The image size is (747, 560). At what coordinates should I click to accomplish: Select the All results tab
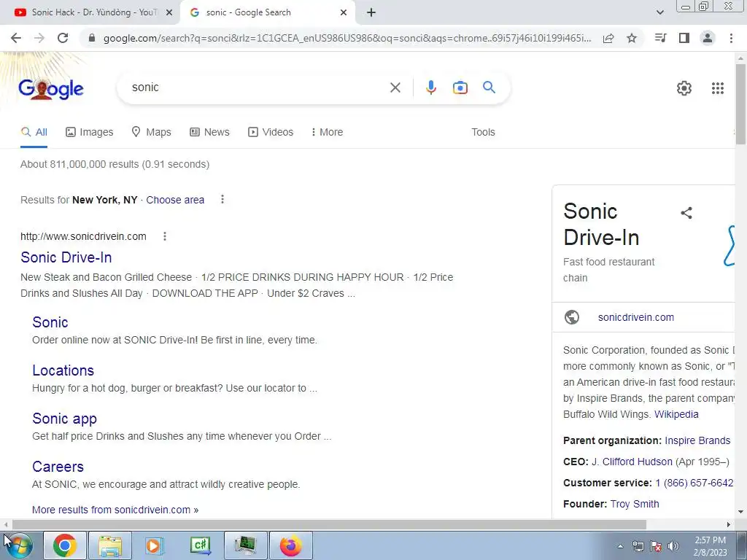34,133
